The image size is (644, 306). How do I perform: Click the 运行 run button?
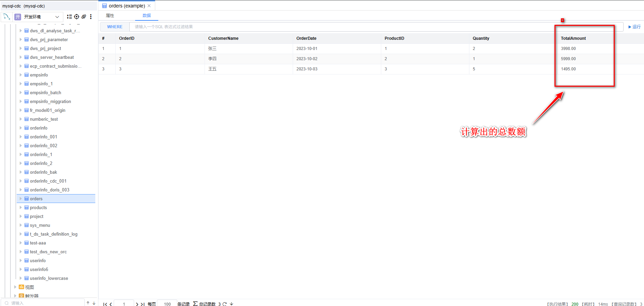[x=634, y=27]
